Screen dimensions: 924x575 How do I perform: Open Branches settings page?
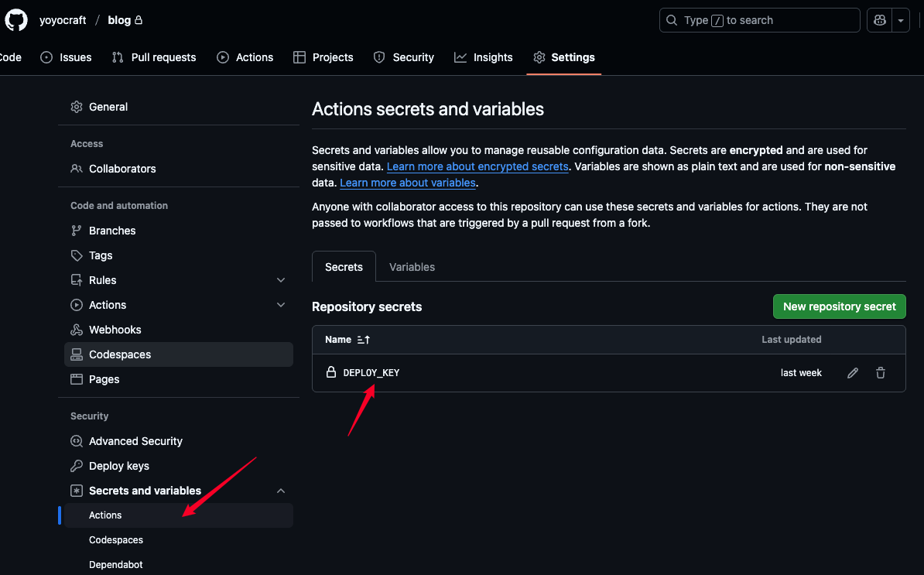click(x=179, y=231)
